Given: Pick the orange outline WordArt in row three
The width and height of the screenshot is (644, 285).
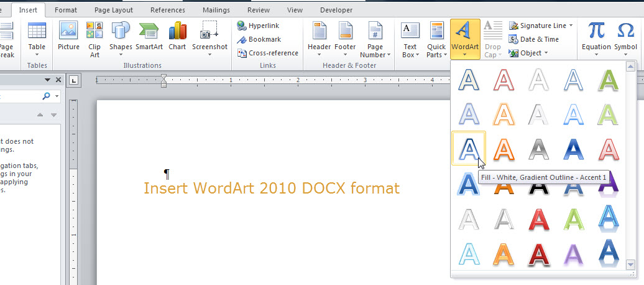Looking at the screenshot, I should coord(504,149).
